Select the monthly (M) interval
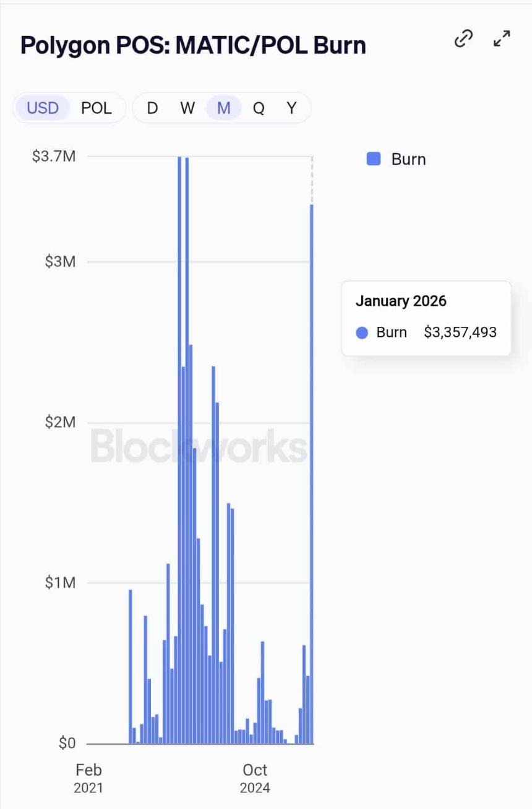532x809 pixels. [224, 108]
